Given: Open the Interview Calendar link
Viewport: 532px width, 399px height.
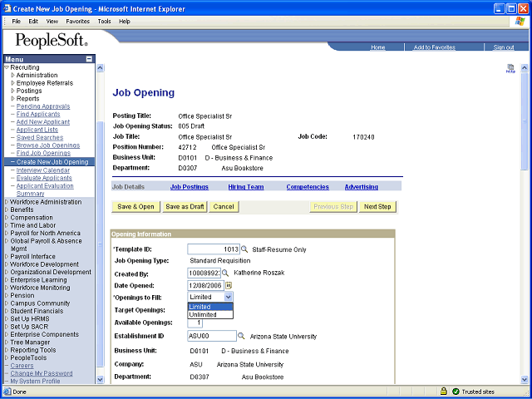Looking at the screenshot, I should [x=43, y=170].
